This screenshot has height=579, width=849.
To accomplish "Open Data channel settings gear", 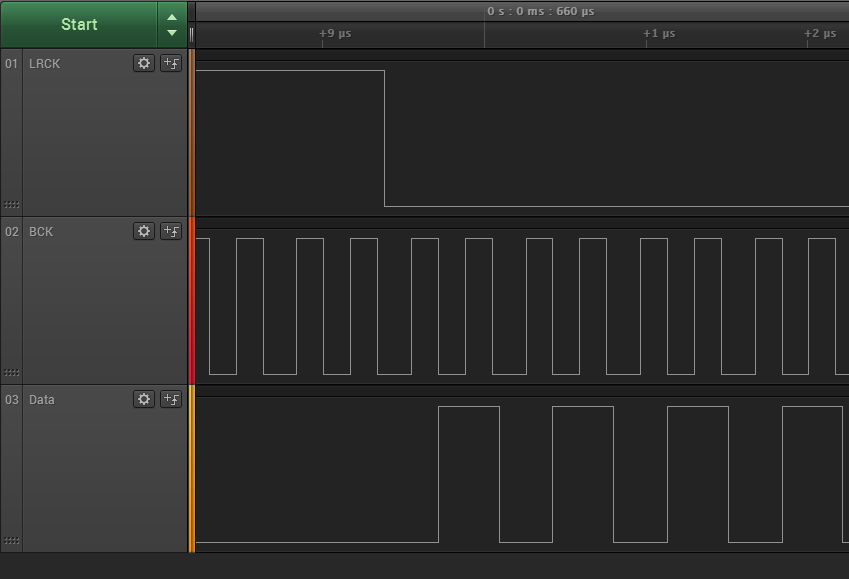I will [x=143, y=399].
